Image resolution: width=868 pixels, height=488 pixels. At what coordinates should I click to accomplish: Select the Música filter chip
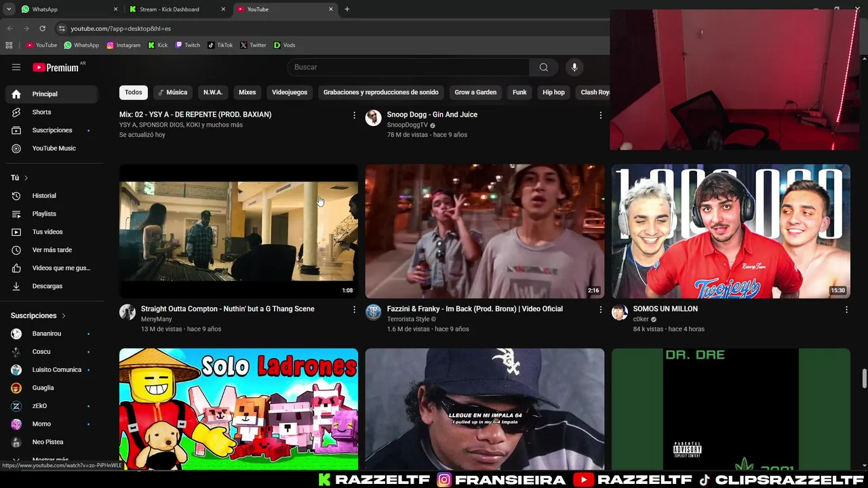(172, 92)
